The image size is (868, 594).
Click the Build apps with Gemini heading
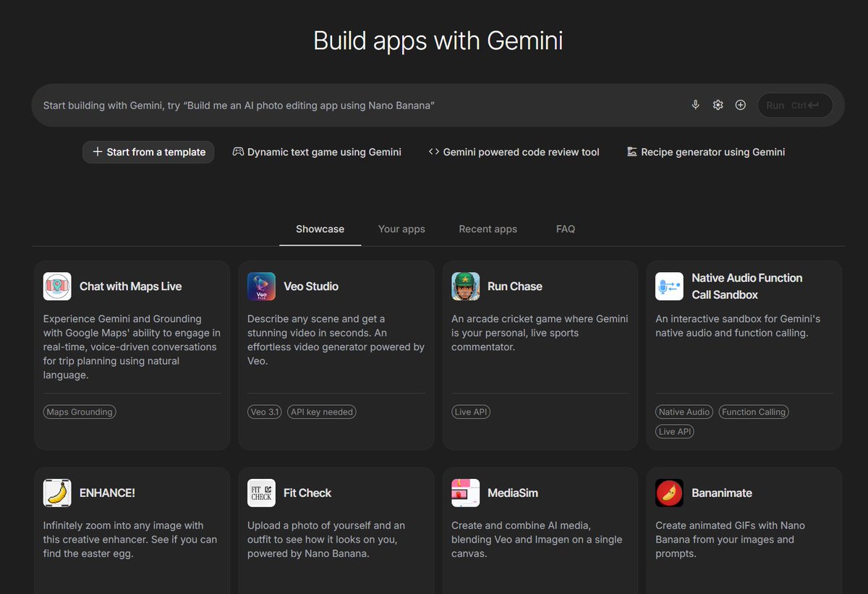438,41
